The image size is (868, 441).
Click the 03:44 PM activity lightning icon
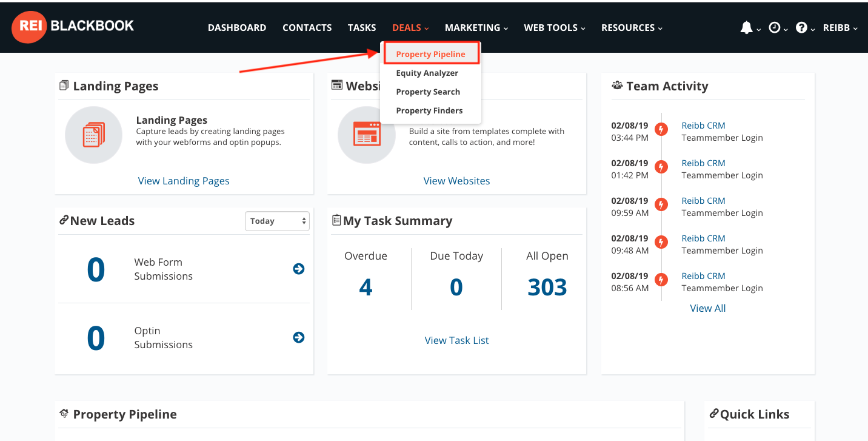coord(662,129)
